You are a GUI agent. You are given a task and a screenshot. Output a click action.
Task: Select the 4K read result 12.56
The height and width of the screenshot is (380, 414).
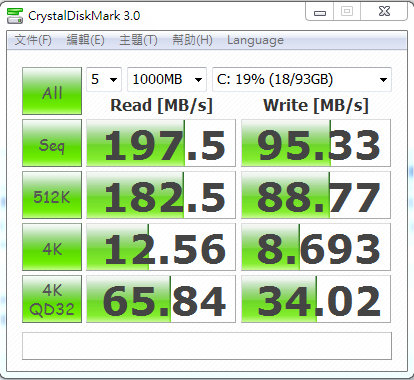click(x=161, y=247)
